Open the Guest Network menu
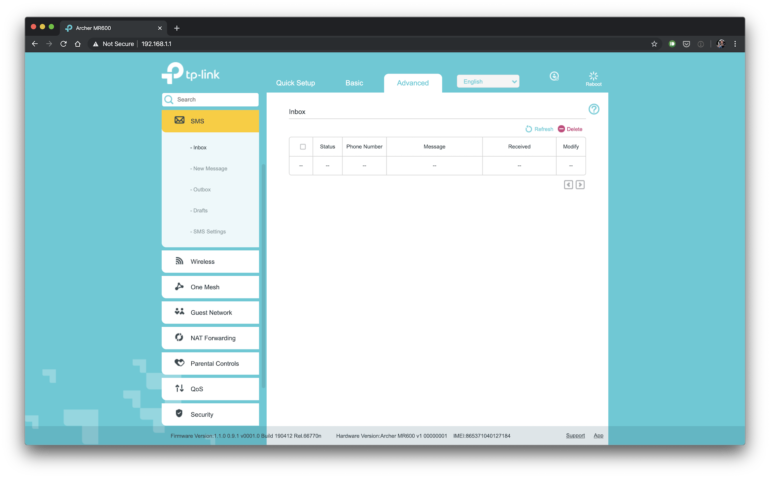Screen dimensions: 770x478 [x=210, y=312]
